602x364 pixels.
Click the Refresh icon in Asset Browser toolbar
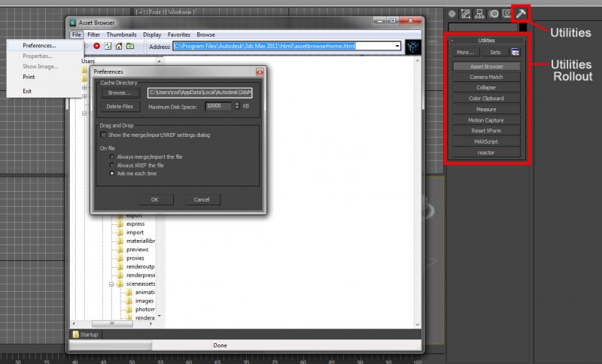tap(108, 46)
